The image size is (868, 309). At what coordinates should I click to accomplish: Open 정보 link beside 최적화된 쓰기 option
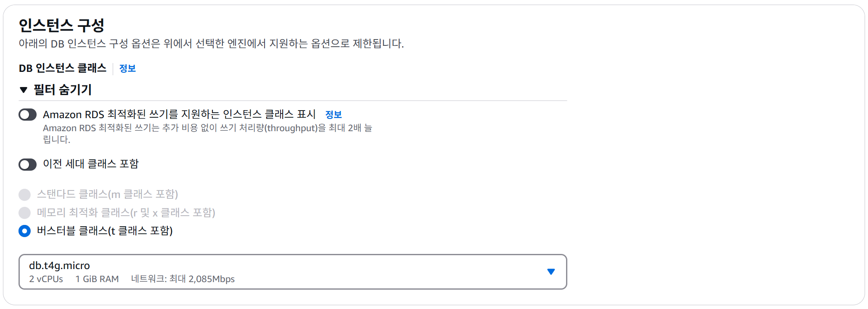tap(333, 115)
